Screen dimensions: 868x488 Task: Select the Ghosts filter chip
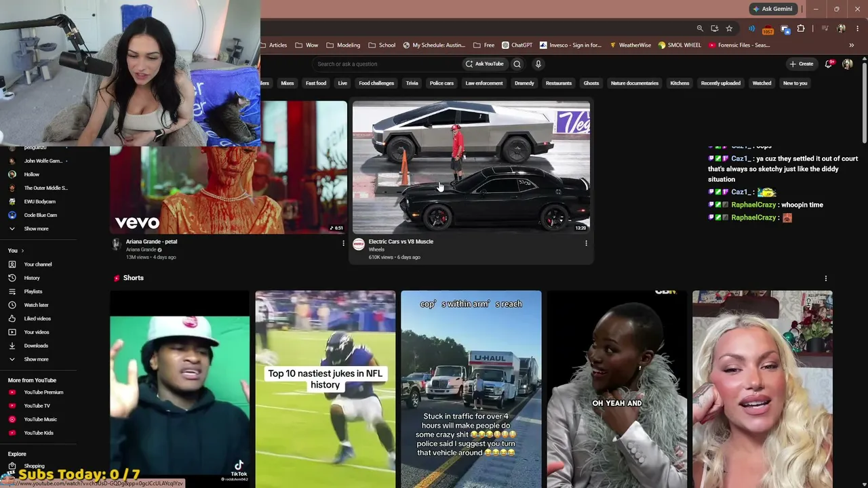click(x=591, y=83)
